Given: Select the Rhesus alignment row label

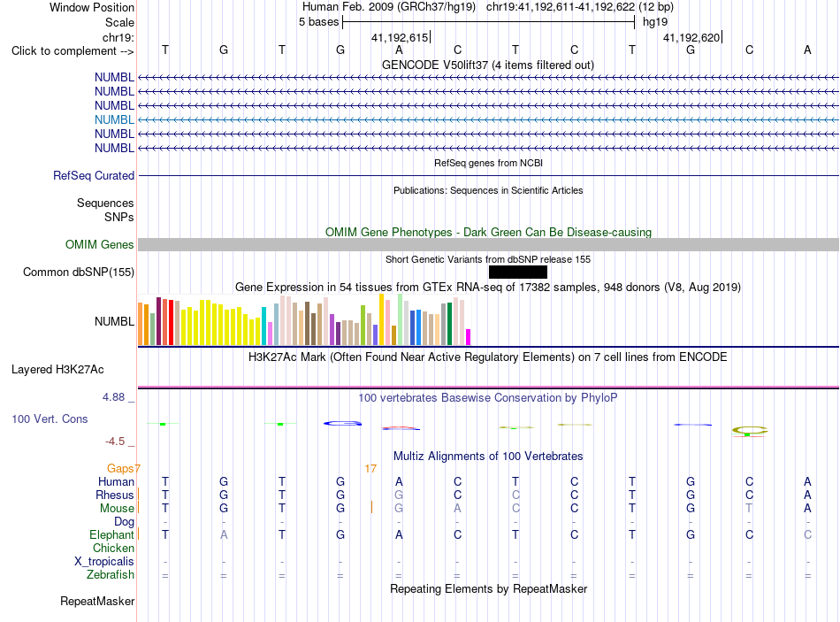Looking at the screenshot, I should 115,495.
